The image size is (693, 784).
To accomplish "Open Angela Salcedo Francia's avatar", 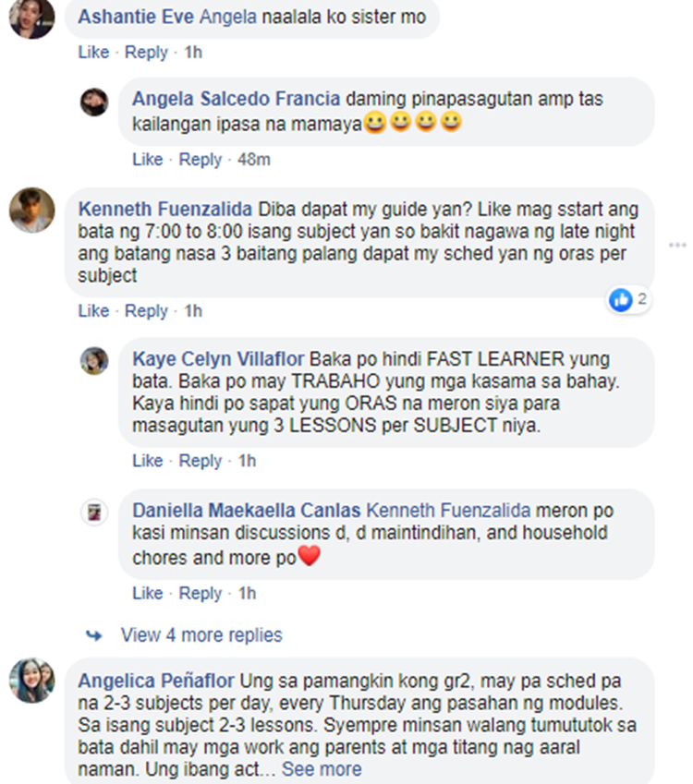I will (94, 102).
